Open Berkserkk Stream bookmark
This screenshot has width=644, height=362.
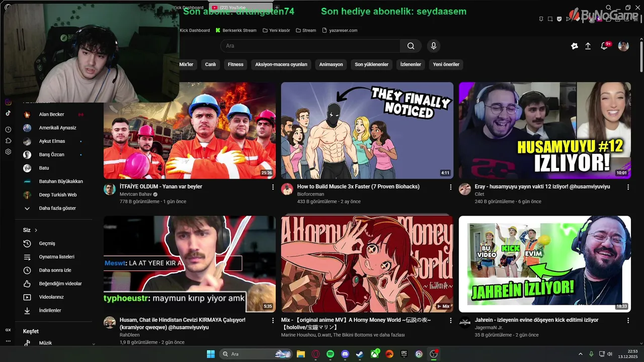(236, 30)
